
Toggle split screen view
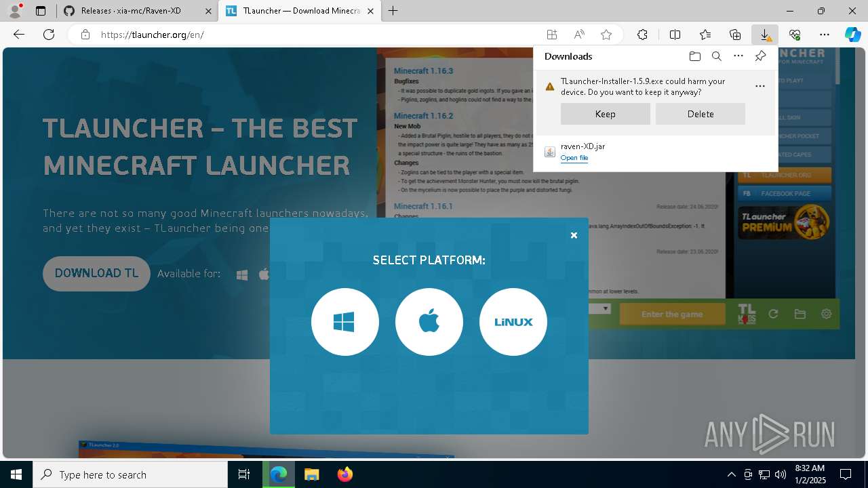675,35
